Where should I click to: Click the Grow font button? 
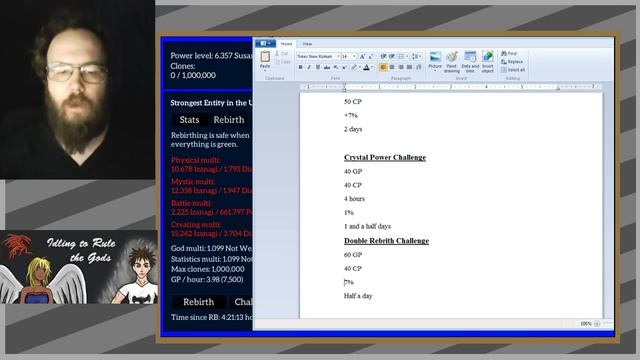(x=362, y=56)
